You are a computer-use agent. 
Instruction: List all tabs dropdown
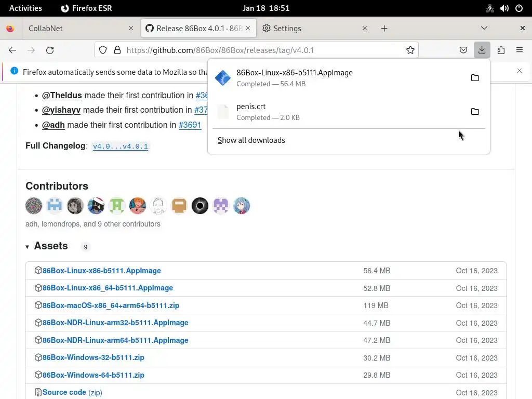click(x=484, y=28)
